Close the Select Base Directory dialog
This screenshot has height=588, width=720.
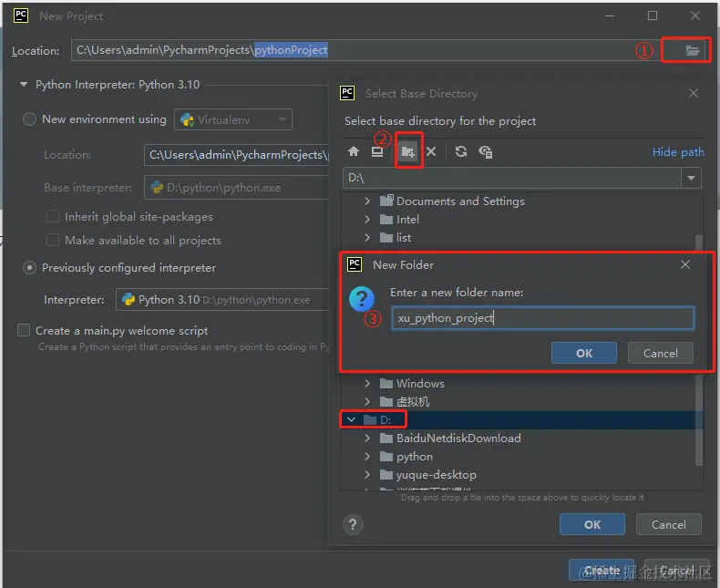click(x=694, y=93)
